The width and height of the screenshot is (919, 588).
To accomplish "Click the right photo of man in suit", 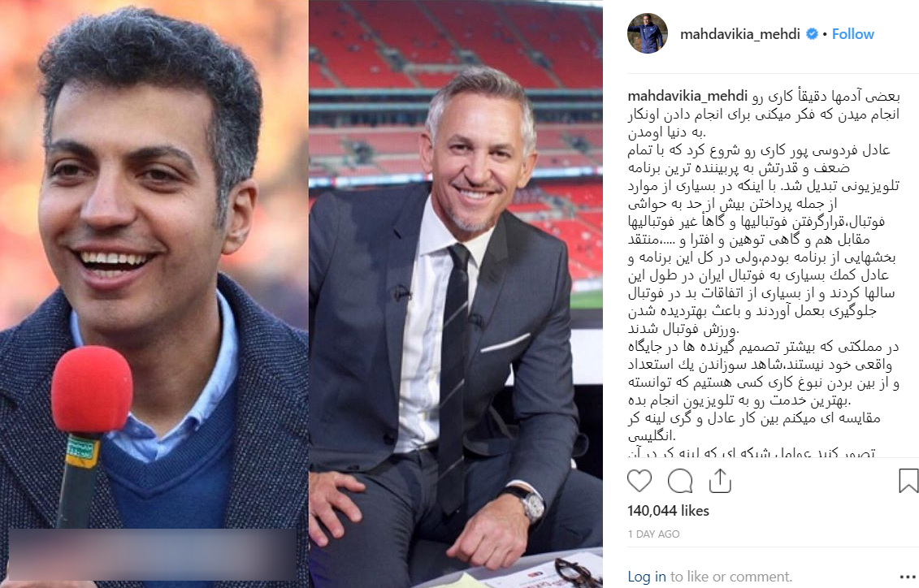I will (455, 294).
